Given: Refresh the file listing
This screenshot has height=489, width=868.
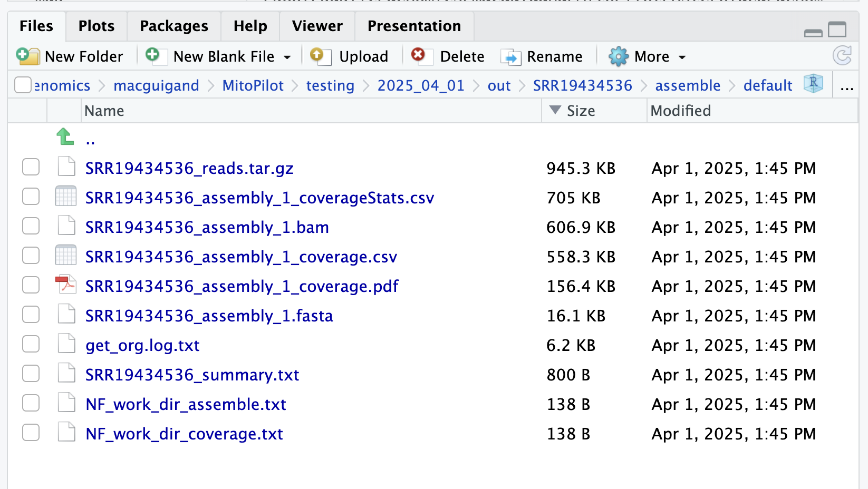Looking at the screenshot, I should coord(842,55).
